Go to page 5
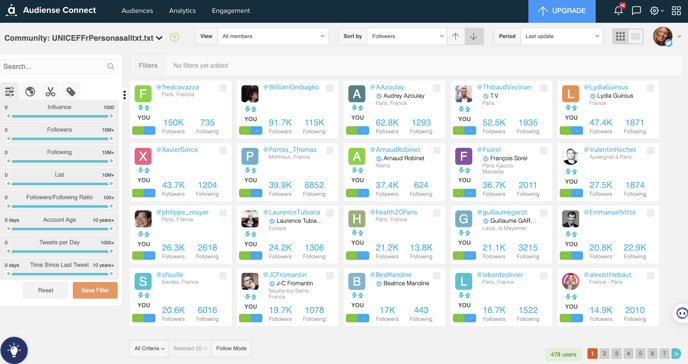This screenshot has height=364, width=688. pyautogui.click(x=640, y=353)
